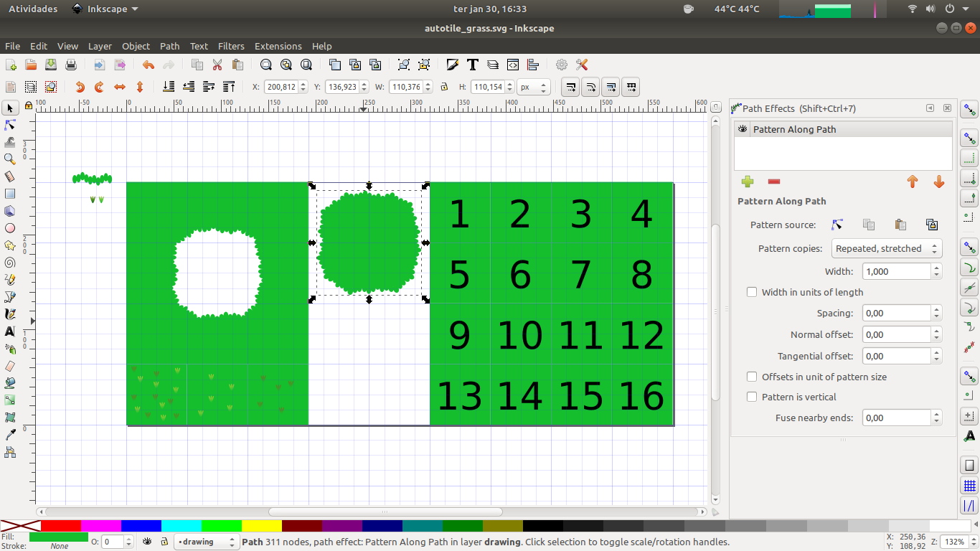Undo the last action
The height and width of the screenshot is (551, 980).
pyautogui.click(x=149, y=65)
